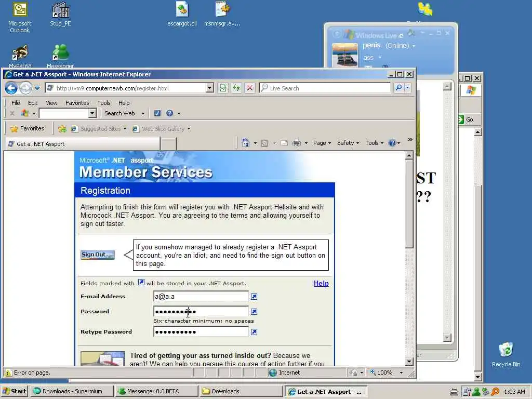The height and width of the screenshot is (399, 532).
Task: Open the Help link in registration form
Action: tap(321, 283)
